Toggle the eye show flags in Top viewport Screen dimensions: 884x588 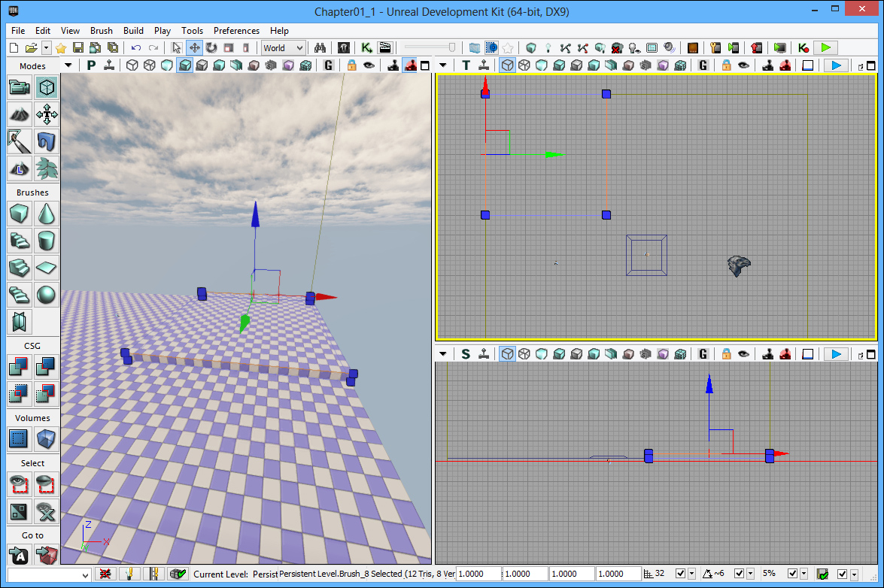coord(744,65)
